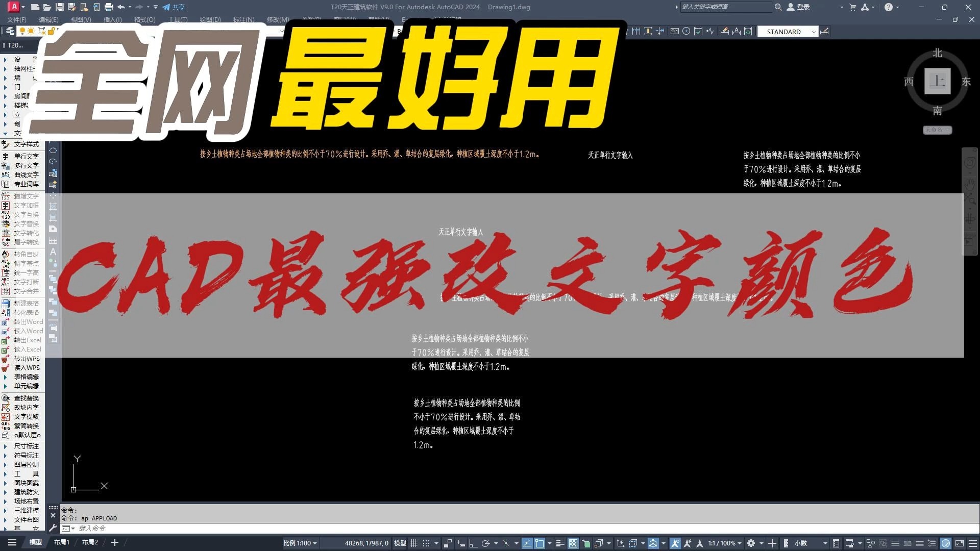
Task: Open the 单行文字 single-line text tool
Action: [26, 156]
